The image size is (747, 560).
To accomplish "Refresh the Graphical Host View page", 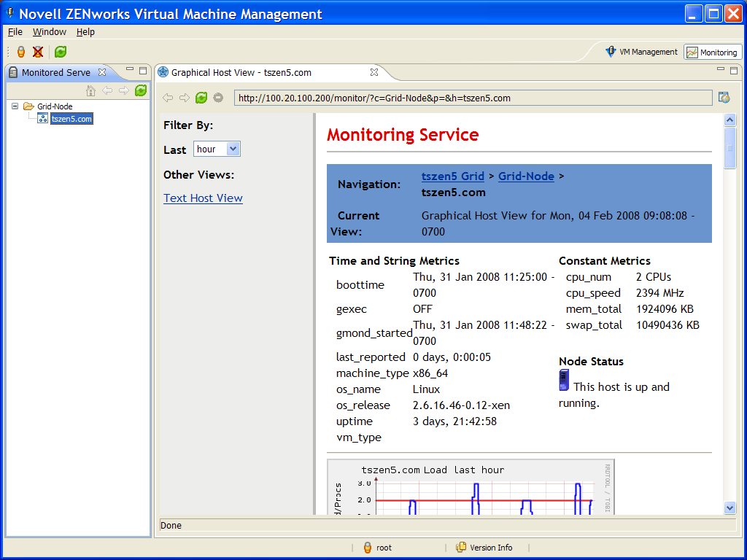I will (201, 97).
